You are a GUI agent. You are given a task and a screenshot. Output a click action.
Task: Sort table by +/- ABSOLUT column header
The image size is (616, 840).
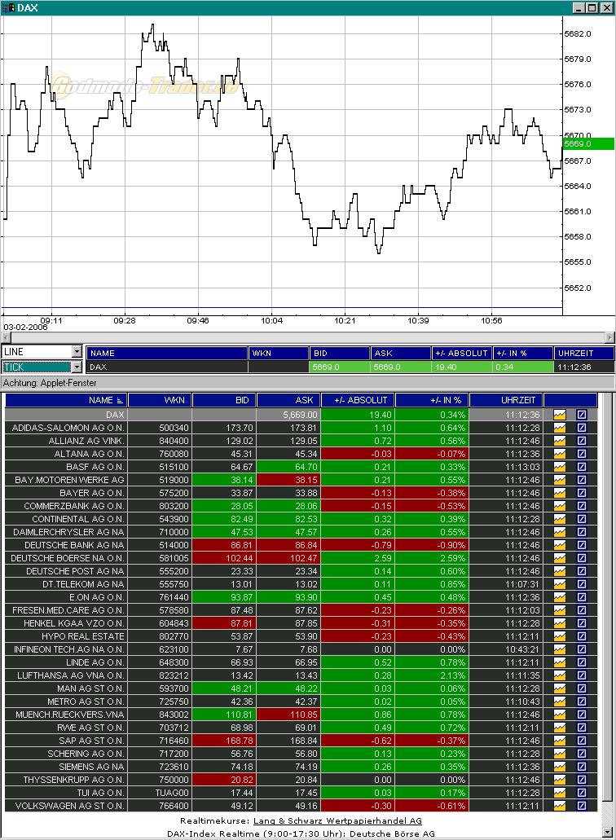click(x=358, y=400)
